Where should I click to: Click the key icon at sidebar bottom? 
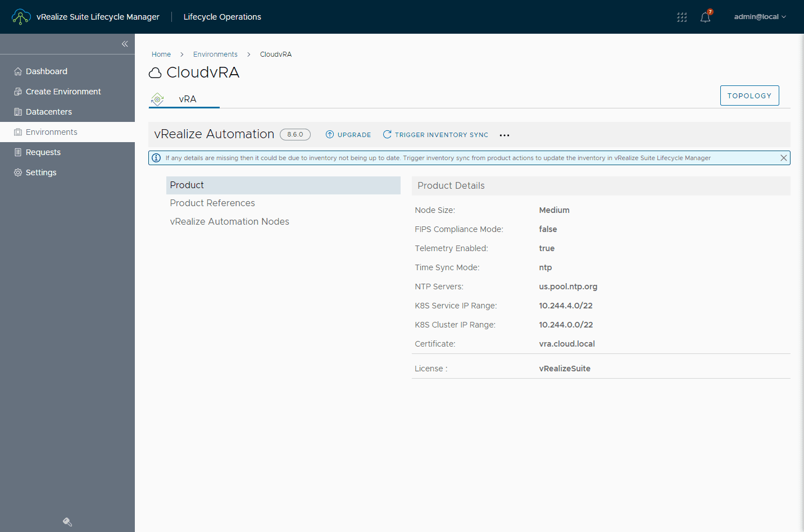click(x=67, y=521)
